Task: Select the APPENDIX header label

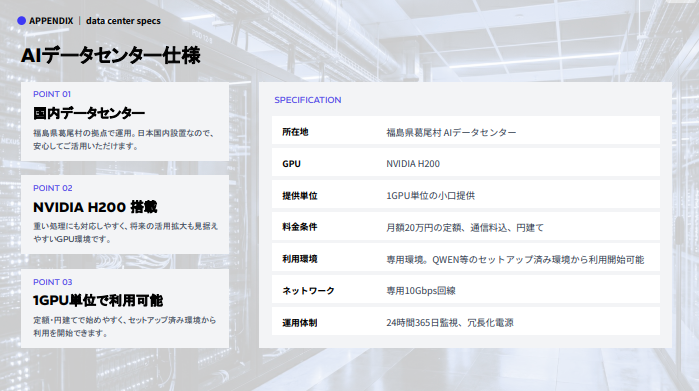Action: (51, 21)
